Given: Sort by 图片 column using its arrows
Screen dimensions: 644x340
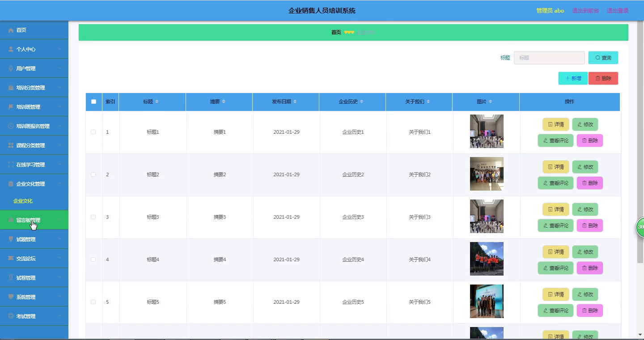Looking at the screenshot, I should (490, 102).
